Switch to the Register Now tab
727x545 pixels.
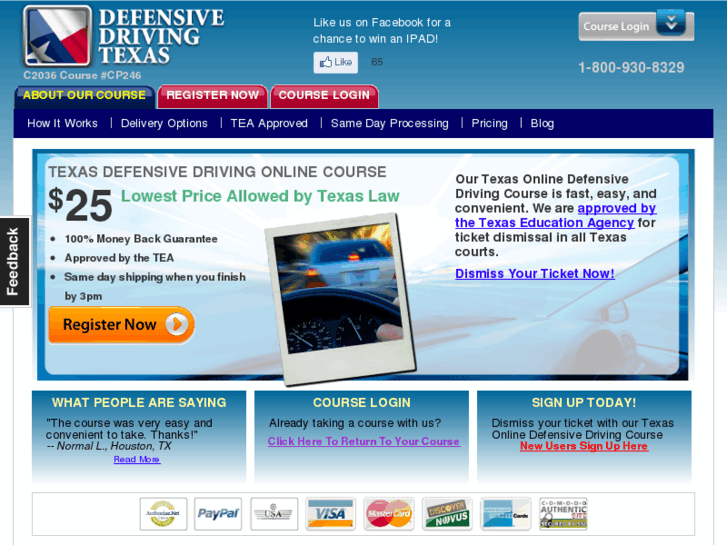click(212, 96)
